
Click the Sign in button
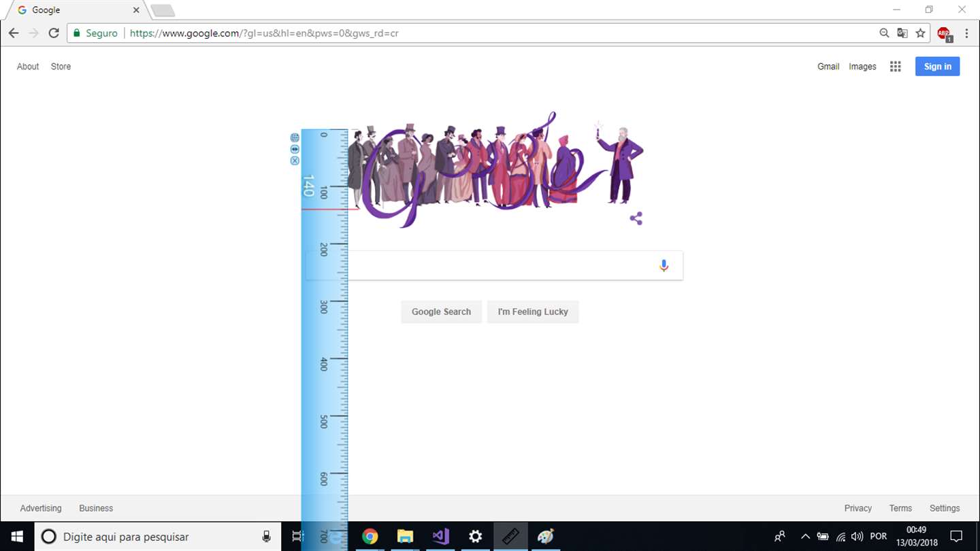click(x=938, y=66)
